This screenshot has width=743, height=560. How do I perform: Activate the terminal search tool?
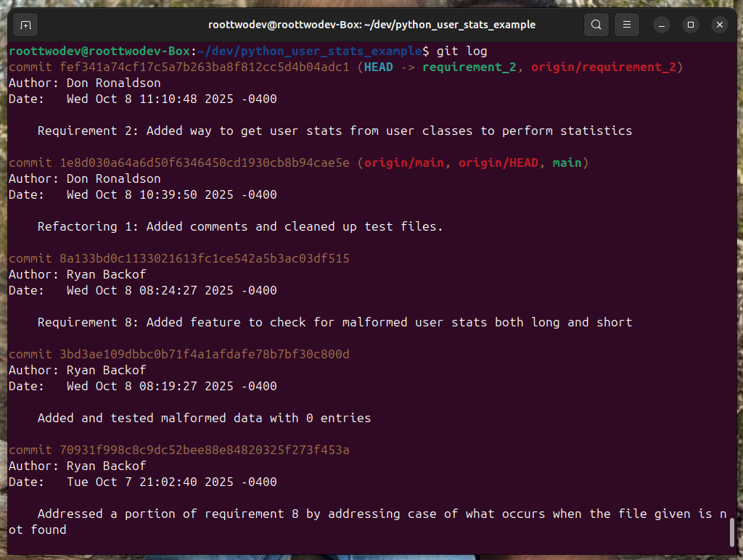coord(596,24)
